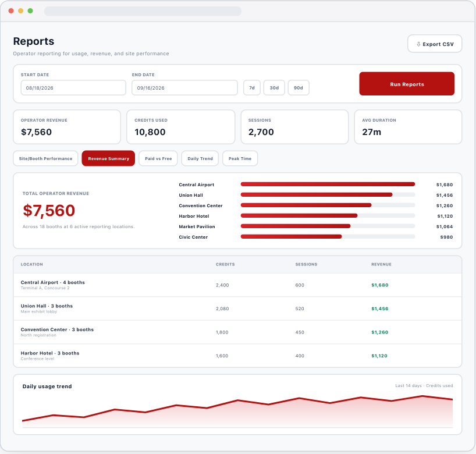The image size is (476, 454).
Task: Edit the Start Date field
Action: (73, 88)
